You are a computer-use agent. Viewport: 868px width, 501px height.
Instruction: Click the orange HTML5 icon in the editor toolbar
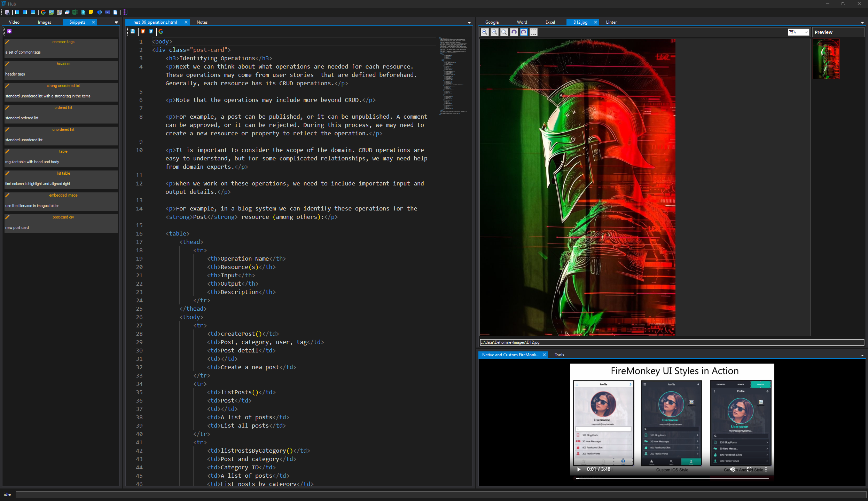tap(143, 31)
